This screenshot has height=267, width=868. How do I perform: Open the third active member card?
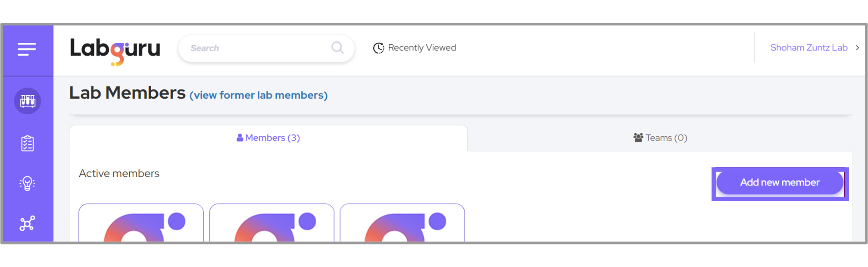pos(402,223)
